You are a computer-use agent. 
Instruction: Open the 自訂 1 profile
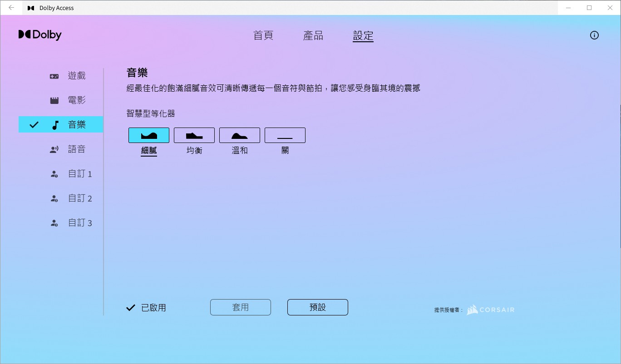pos(80,174)
